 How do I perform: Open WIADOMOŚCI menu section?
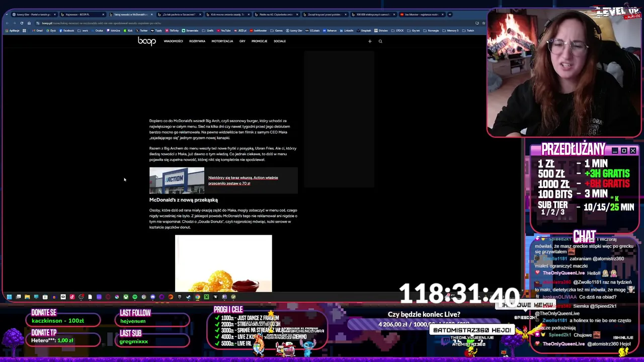(173, 41)
